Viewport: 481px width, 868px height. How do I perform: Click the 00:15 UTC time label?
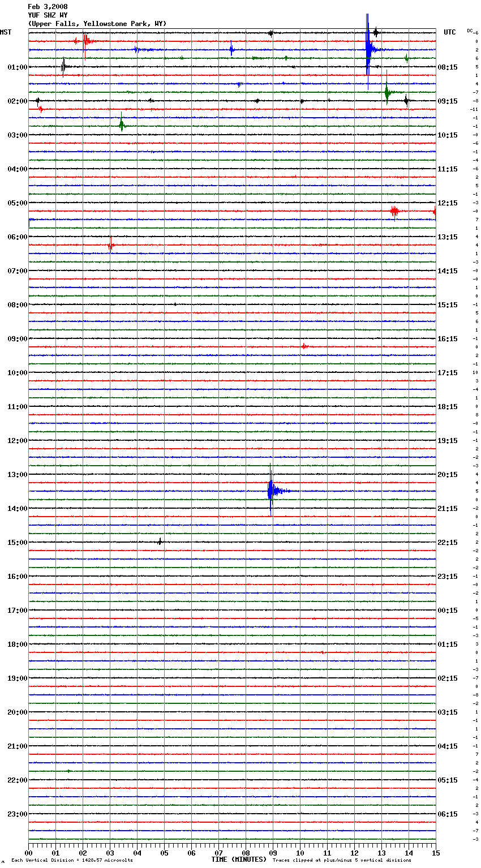click(448, 611)
